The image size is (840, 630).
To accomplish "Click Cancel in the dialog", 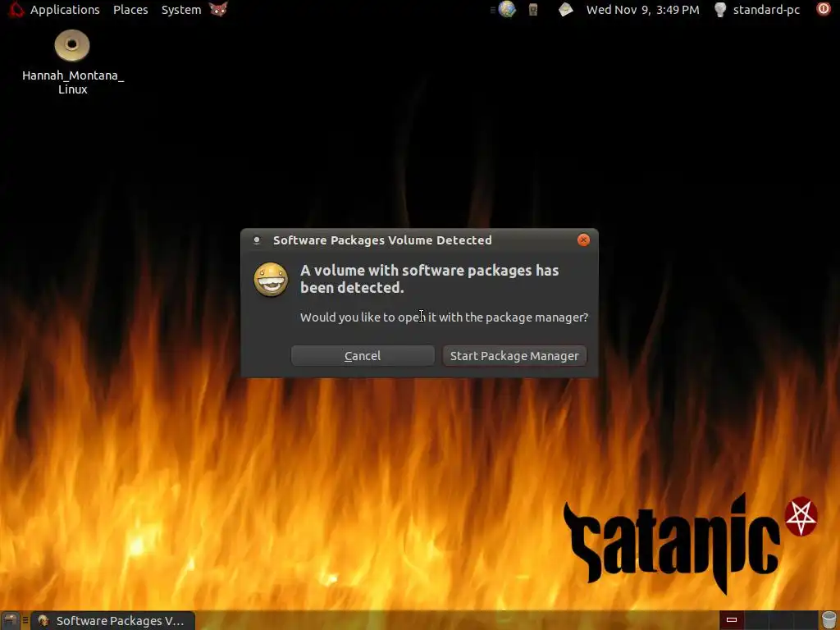I will coord(363,356).
